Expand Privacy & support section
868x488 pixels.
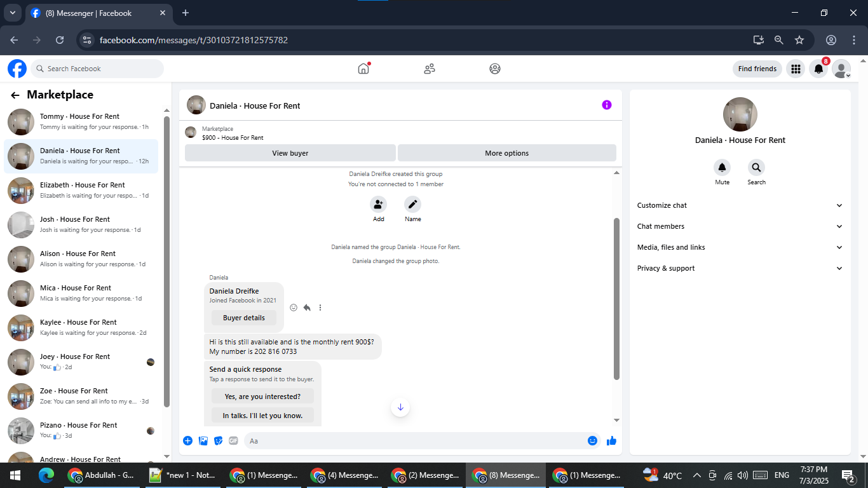point(740,268)
